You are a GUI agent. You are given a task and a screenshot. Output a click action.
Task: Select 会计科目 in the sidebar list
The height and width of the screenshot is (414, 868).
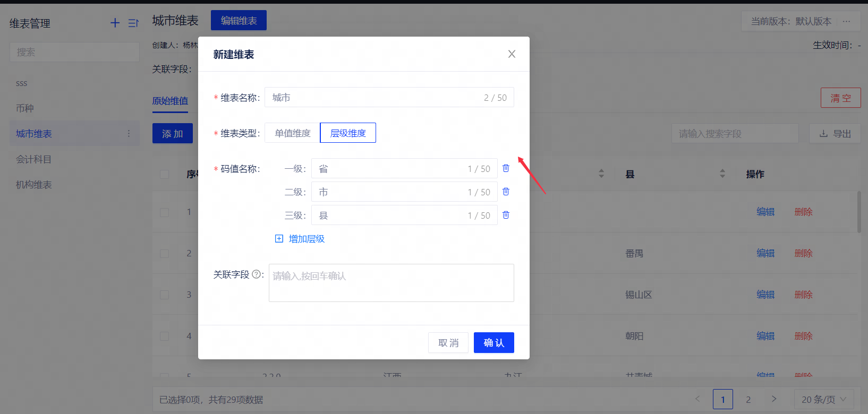33,159
